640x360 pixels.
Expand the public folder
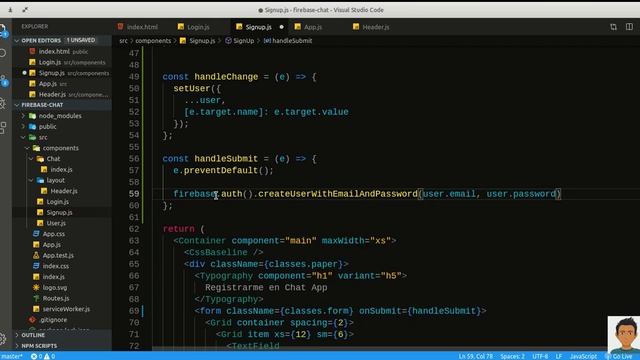[x=47, y=127]
